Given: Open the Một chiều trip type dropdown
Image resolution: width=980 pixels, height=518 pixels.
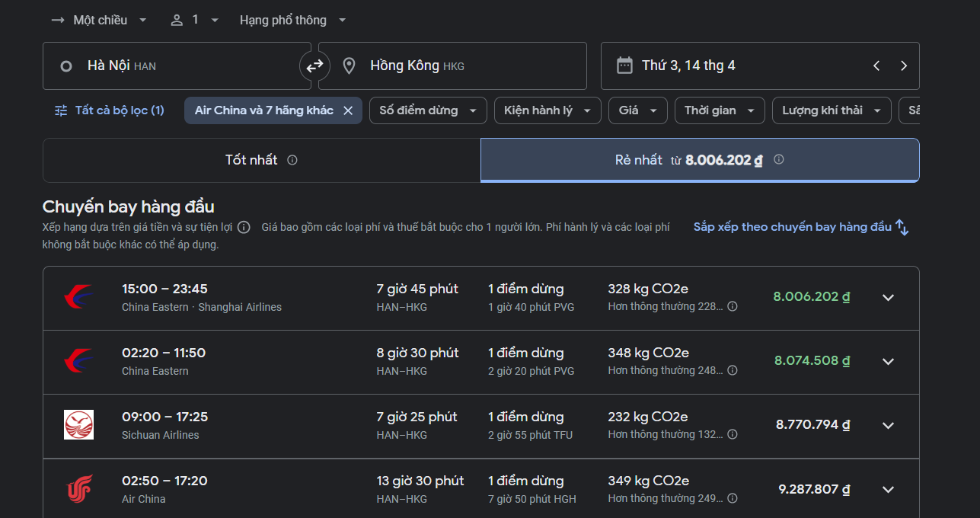Looking at the screenshot, I should point(99,20).
